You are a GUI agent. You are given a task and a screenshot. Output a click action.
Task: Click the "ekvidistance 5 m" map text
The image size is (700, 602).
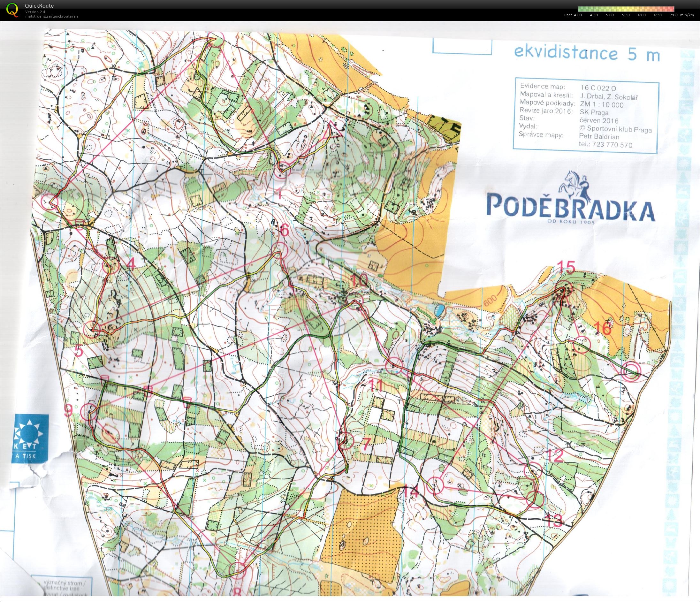(x=587, y=54)
